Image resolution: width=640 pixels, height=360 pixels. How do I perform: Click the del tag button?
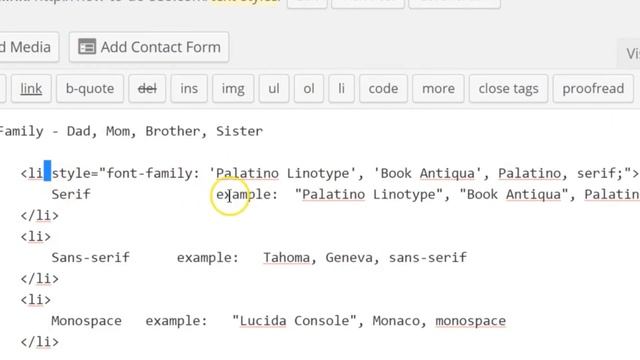(x=147, y=89)
